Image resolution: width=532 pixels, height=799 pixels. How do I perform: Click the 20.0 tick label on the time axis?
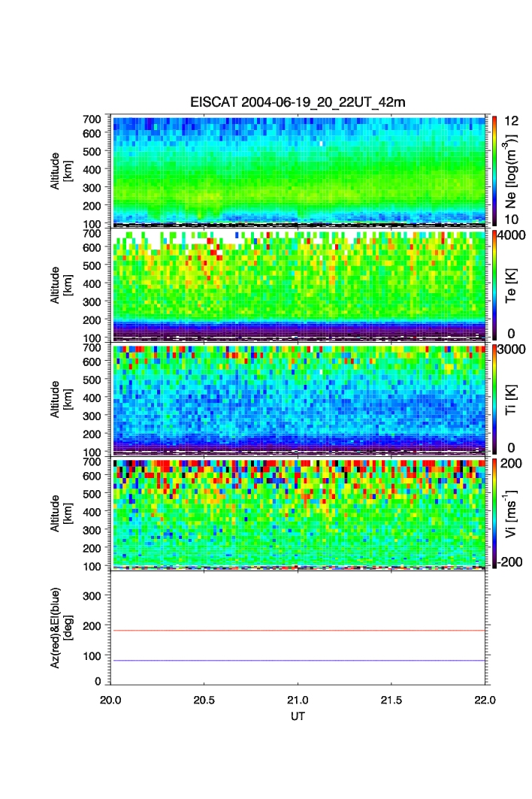(111, 700)
